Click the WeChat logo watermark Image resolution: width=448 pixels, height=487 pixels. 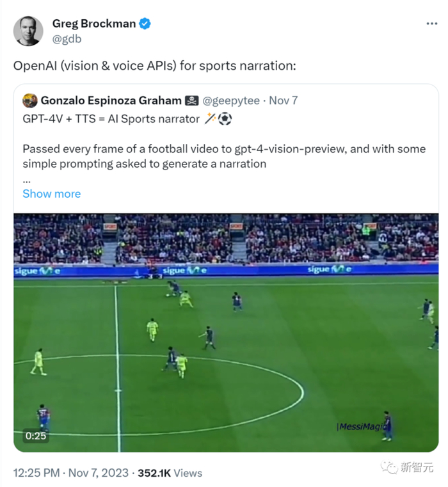tap(389, 468)
